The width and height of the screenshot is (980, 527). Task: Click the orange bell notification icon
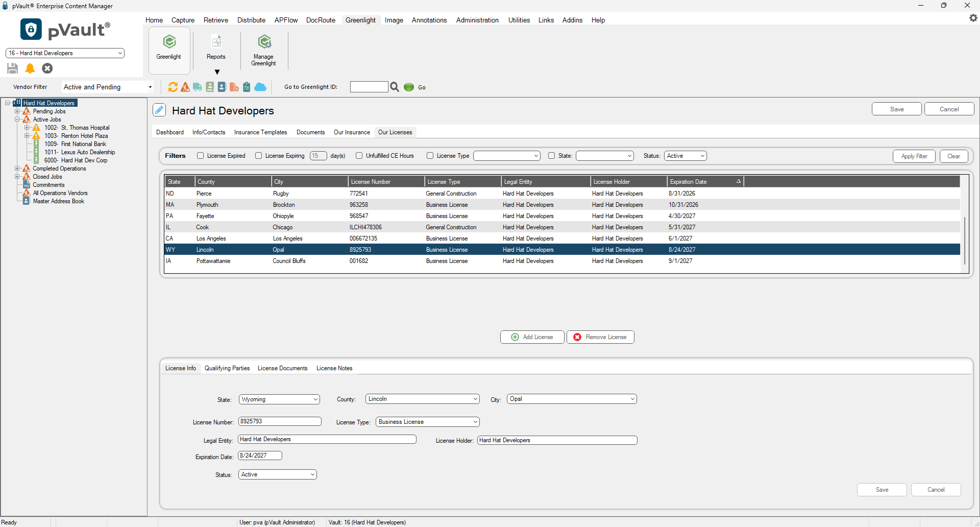[30, 68]
